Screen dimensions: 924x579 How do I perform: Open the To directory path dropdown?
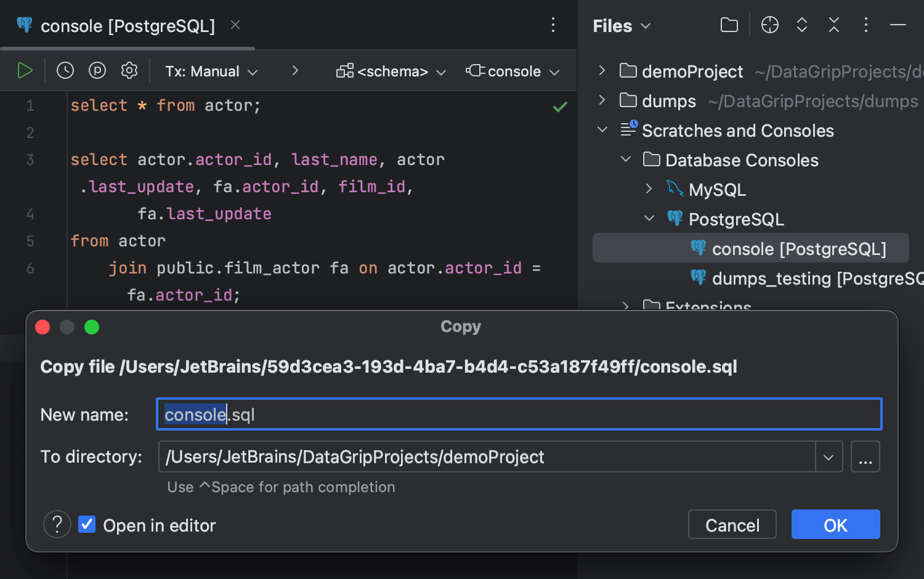[829, 456]
